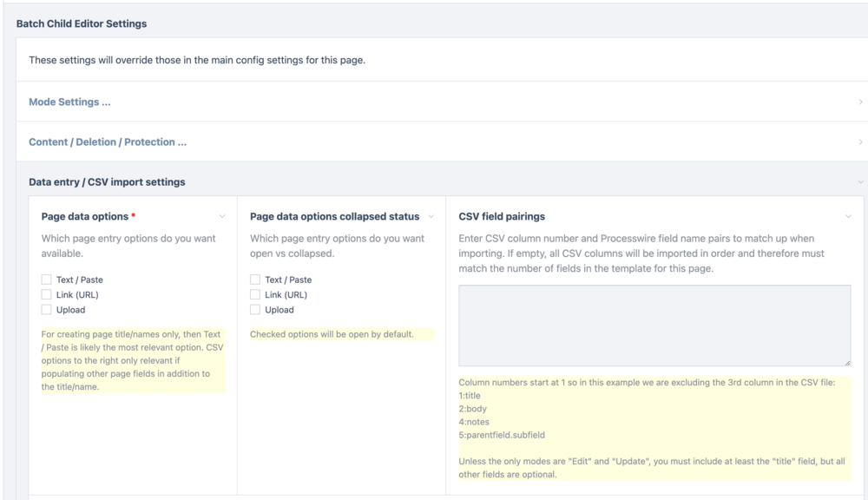
Task: Check Link (URL) under Page data options
Action: tap(47, 294)
